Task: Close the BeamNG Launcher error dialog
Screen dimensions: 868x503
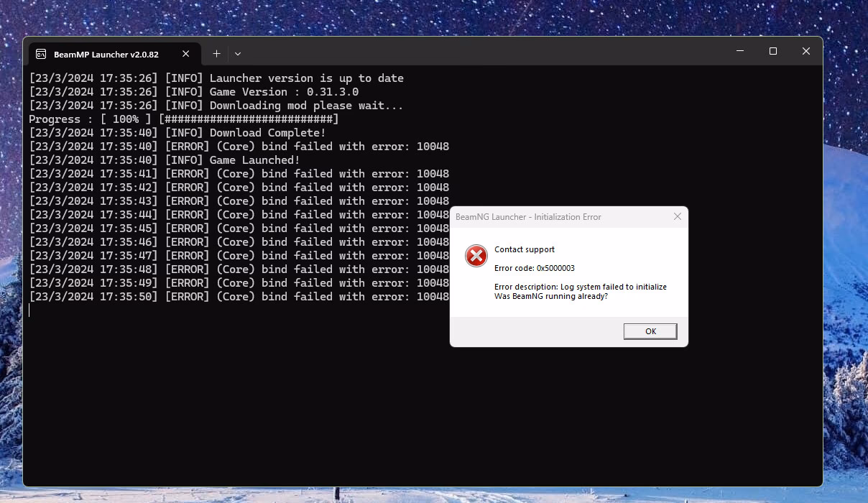Action: click(x=677, y=216)
